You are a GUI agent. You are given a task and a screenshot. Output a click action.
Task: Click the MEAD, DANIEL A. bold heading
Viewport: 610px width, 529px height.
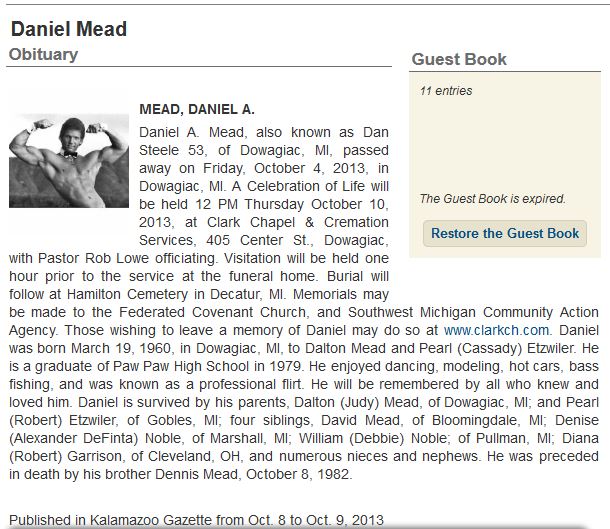pos(197,110)
